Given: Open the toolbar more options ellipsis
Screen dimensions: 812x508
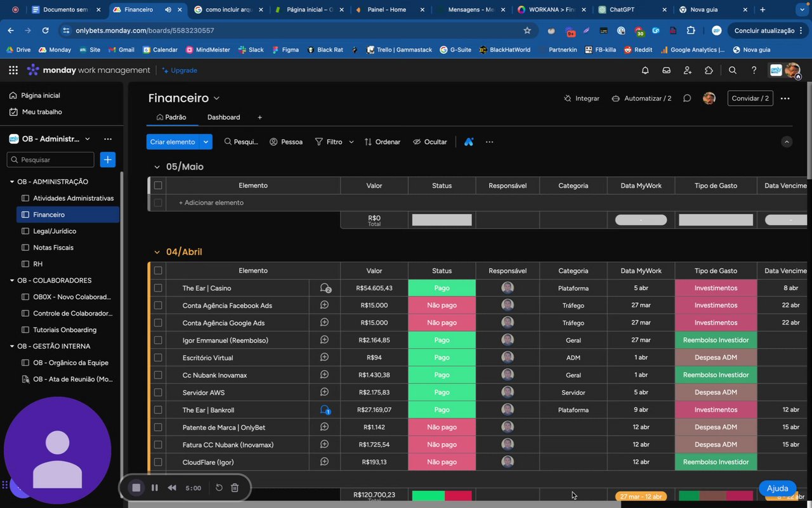Looking at the screenshot, I should click(x=489, y=142).
